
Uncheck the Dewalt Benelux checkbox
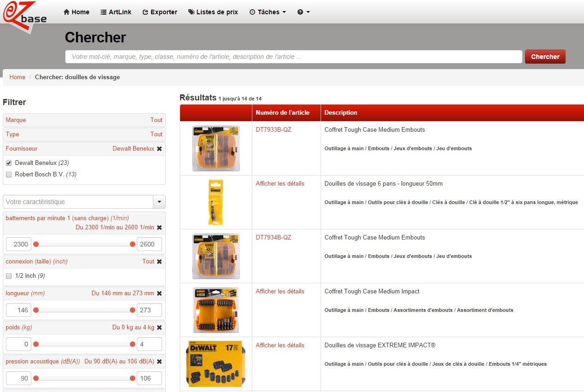coord(9,163)
